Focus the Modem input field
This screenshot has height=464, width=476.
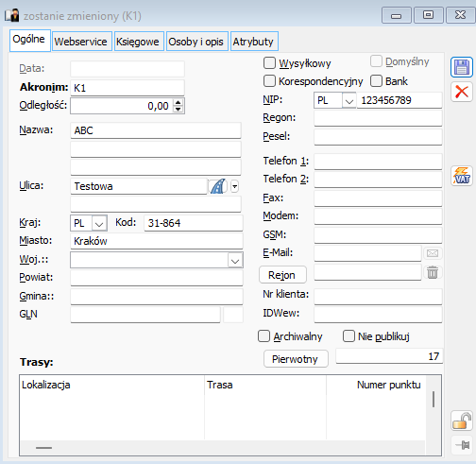click(378, 216)
